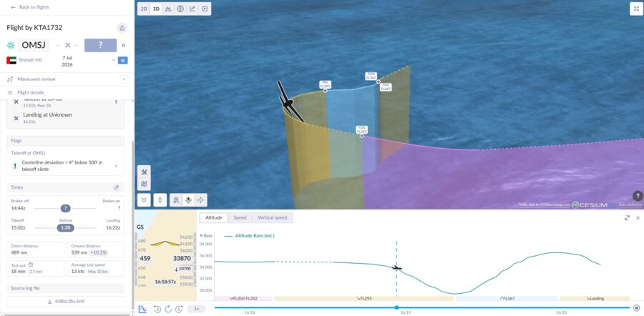The height and width of the screenshot is (316, 644).
Task: Toggle the chart panel icon
Action: [142, 309]
